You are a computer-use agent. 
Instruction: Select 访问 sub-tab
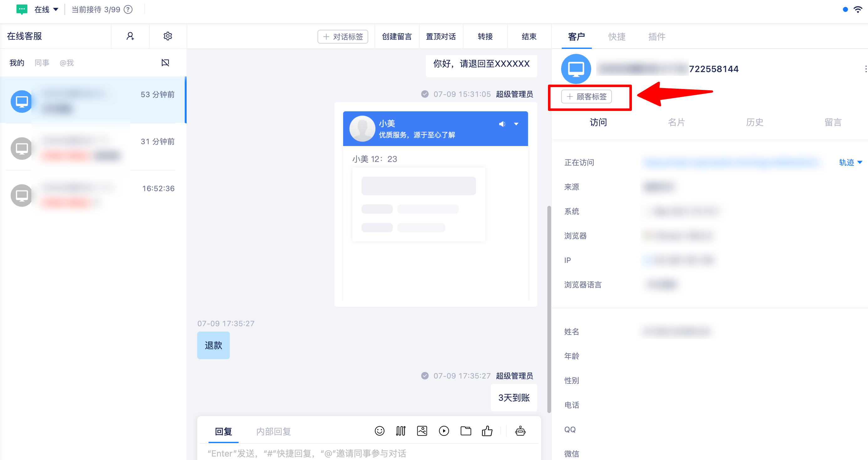click(598, 122)
